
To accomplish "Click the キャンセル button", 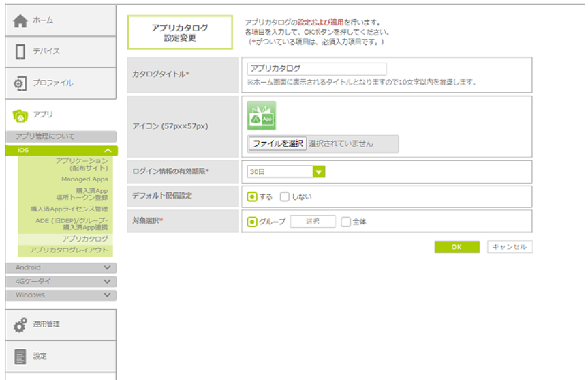I will click(x=510, y=247).
